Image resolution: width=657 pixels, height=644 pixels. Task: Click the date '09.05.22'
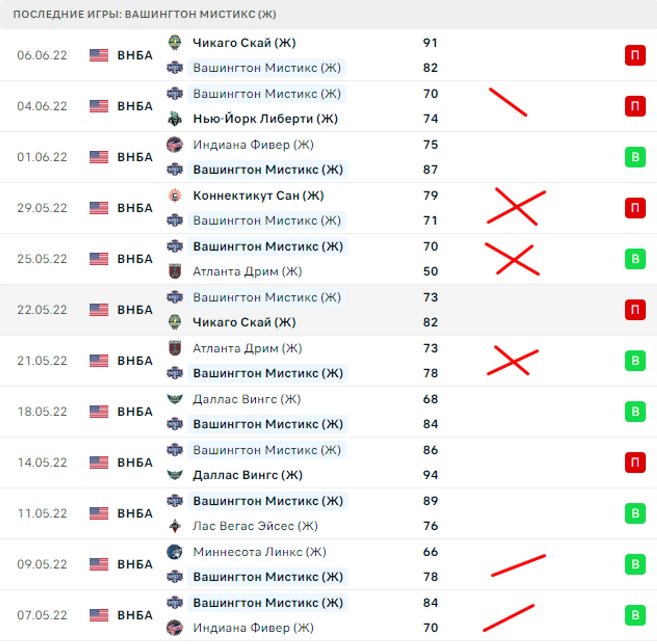click(42, 564)
